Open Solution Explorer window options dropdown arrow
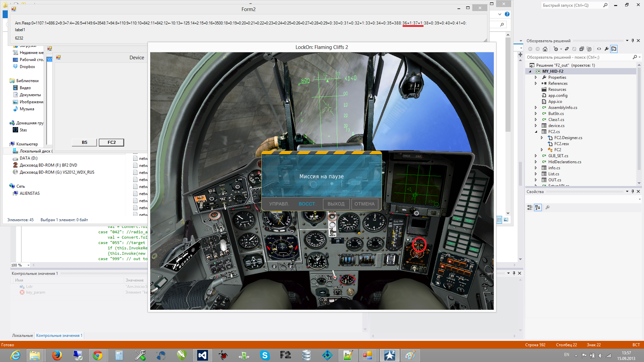 [627, 41]
